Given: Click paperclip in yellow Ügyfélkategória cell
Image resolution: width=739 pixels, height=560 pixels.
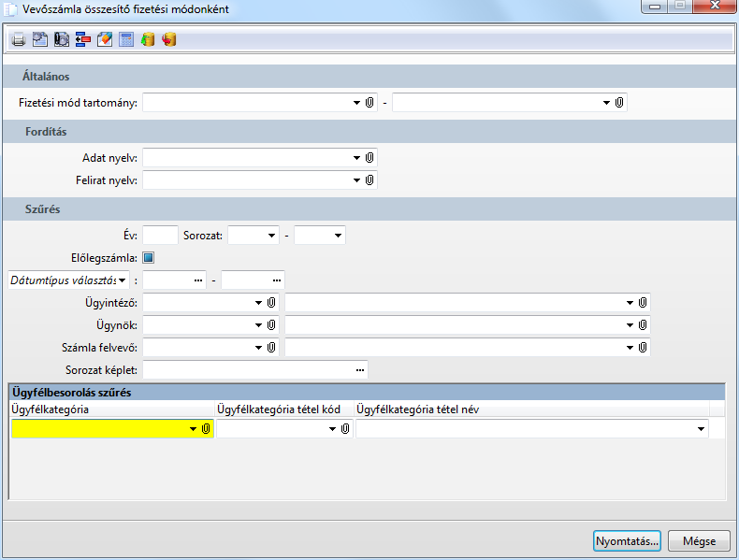Looking at the screenshot, I should click(206, 428).
